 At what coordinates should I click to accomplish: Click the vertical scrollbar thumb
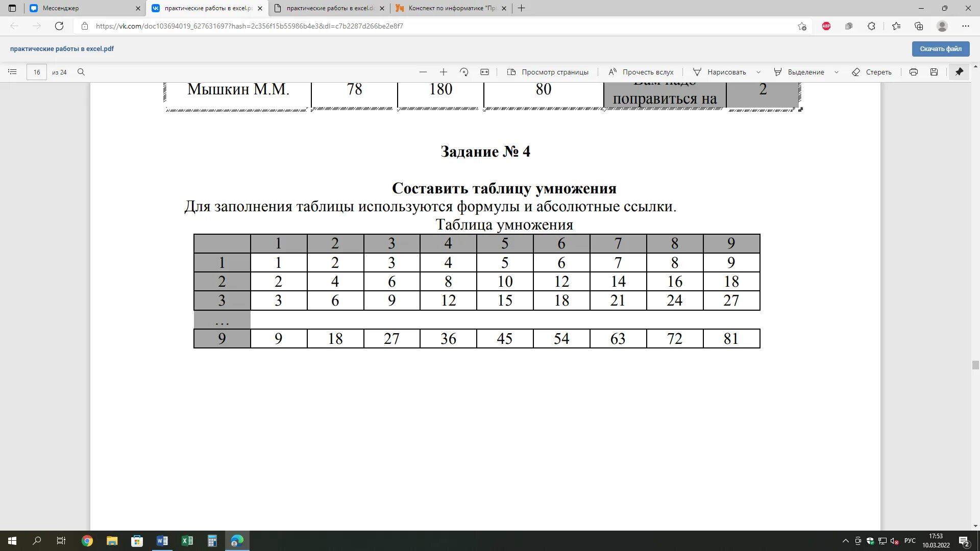[x=975, y=365]
